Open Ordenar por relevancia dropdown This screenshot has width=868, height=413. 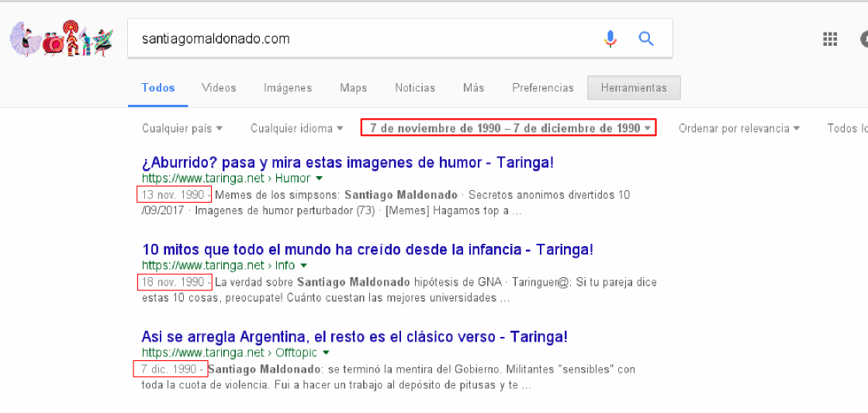pos(738,128)
